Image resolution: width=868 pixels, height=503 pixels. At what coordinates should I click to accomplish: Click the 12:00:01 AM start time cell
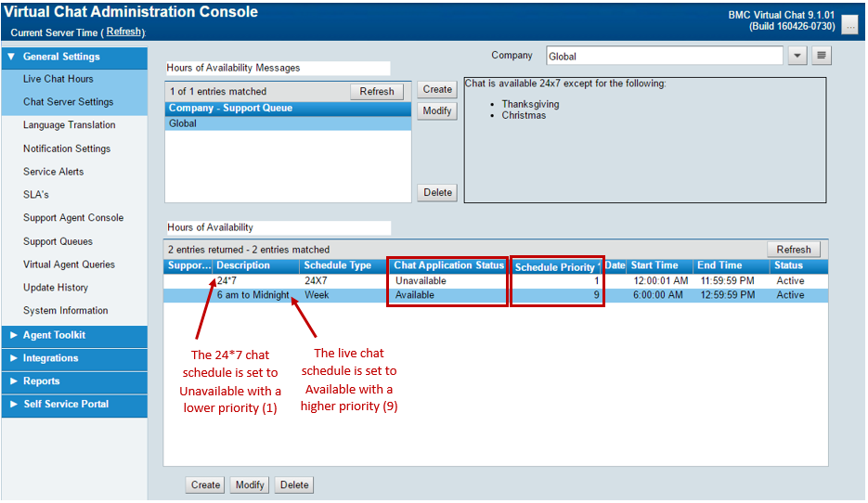click(661, 281)
